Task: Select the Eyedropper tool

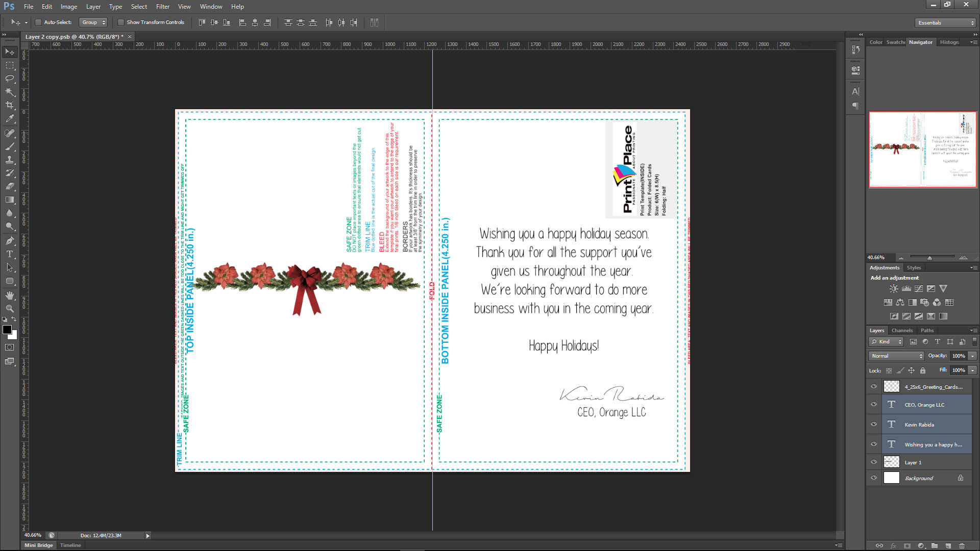Action: click(x=9, y=119)
